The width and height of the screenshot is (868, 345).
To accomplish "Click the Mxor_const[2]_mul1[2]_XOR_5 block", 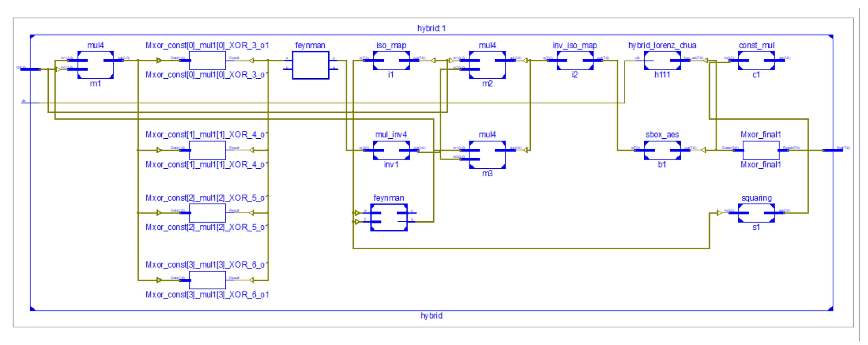I will coord(207,213).
